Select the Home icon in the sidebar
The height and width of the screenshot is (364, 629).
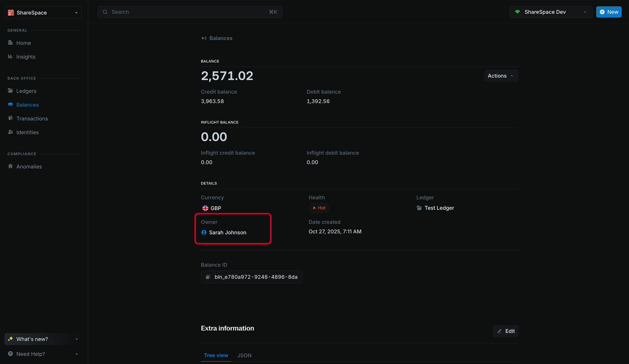point(11,43)
